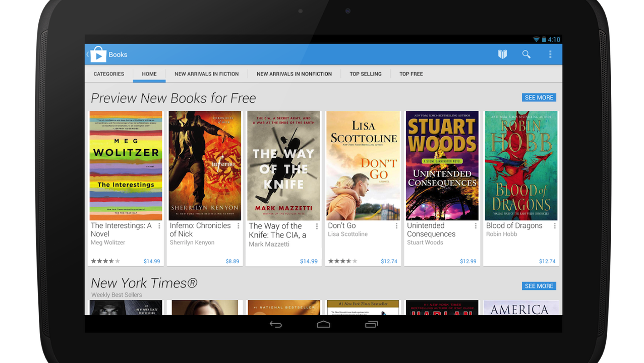This screenshot has width=644, height=363.
Task: Tap author name Mark Mazzetti
Action: [269, 244]
